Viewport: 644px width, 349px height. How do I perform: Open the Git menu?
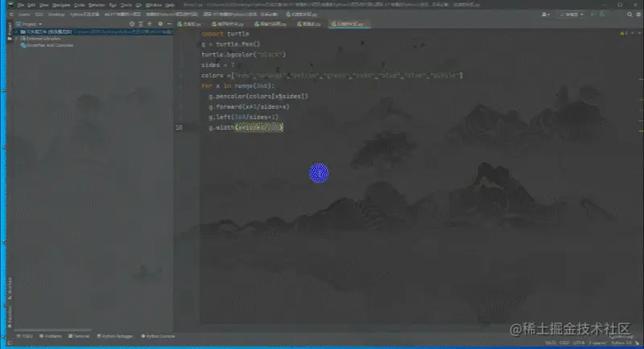click(138, 5)
